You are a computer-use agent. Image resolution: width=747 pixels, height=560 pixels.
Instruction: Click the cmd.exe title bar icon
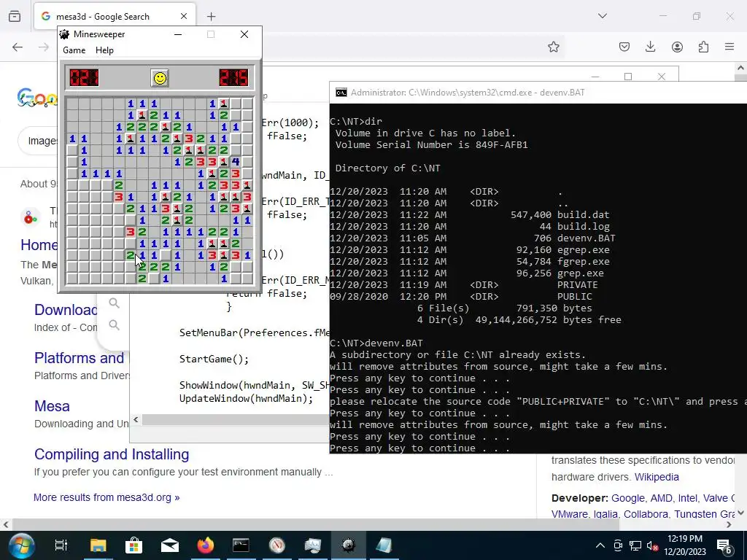pos(341,93)
